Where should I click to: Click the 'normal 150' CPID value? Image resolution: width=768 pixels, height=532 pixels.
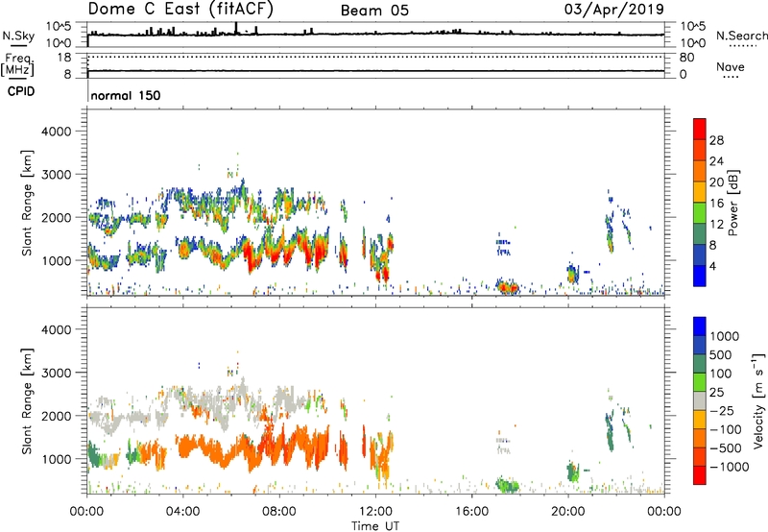pyautogui.click(x=126, y=95)
